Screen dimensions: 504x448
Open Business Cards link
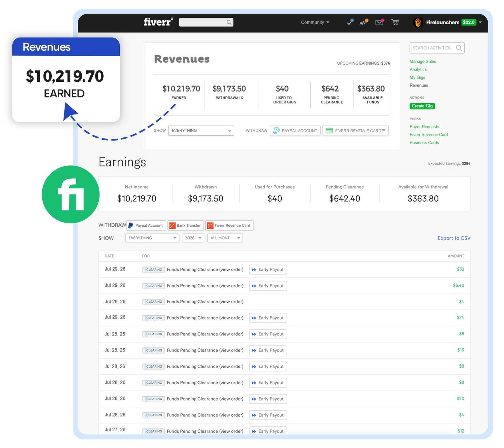click(424, 143)
